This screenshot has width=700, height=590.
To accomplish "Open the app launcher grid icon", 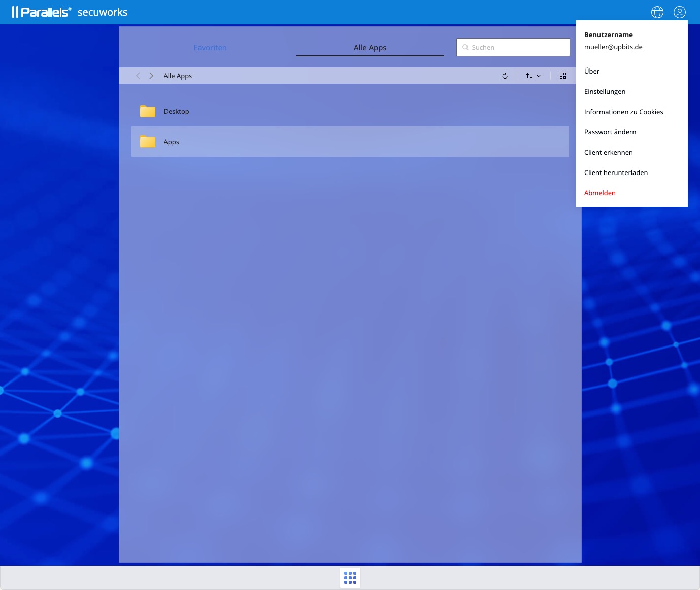I will tap(350, 577).
